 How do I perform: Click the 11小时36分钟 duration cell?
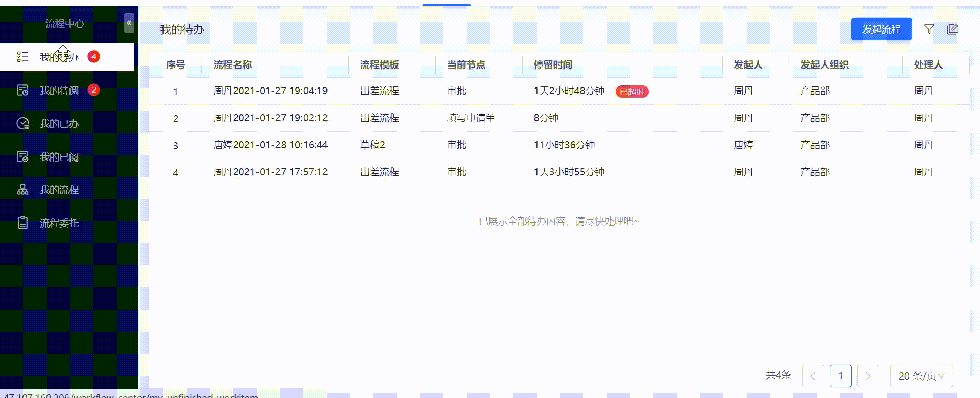coord(564,145)
